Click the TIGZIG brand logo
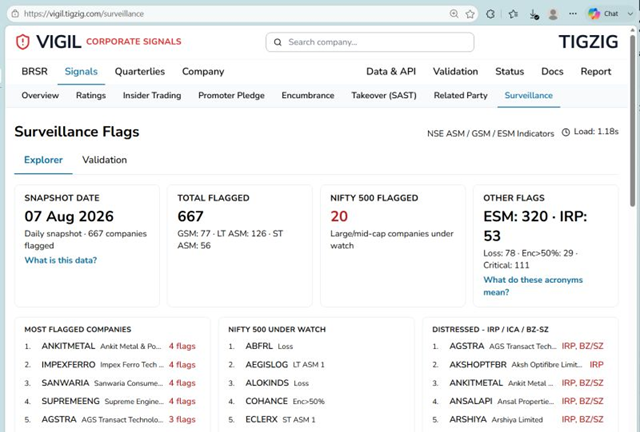Viewport: 640px width, 432px height. click(x=588, y=42)
